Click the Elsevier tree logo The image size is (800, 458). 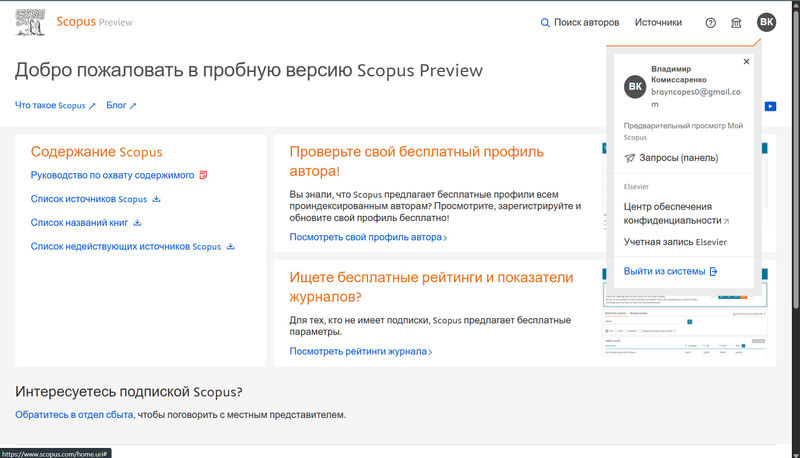31,22
